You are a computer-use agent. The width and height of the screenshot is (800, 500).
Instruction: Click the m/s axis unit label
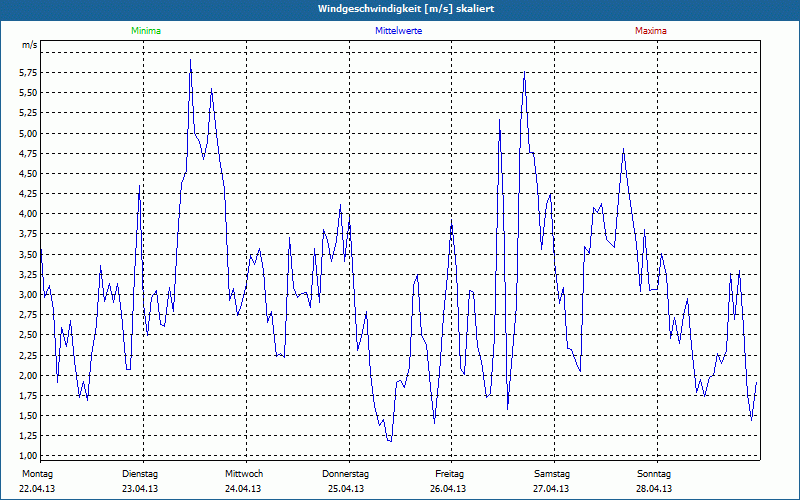pos(30,45)
